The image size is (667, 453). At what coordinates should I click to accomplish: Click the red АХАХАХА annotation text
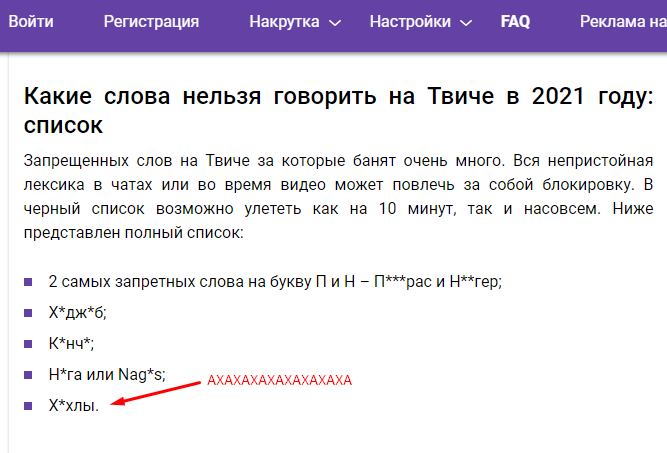[280, 381]
